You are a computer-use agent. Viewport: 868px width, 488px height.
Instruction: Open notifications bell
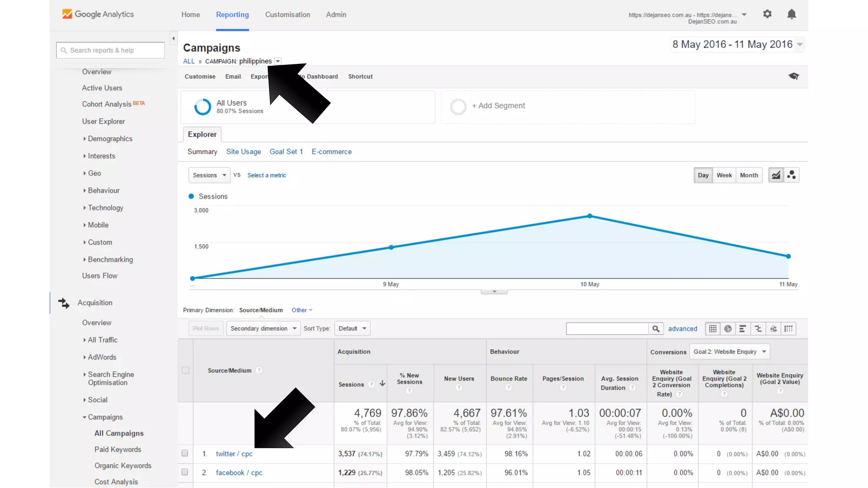(x=791, y=14)
